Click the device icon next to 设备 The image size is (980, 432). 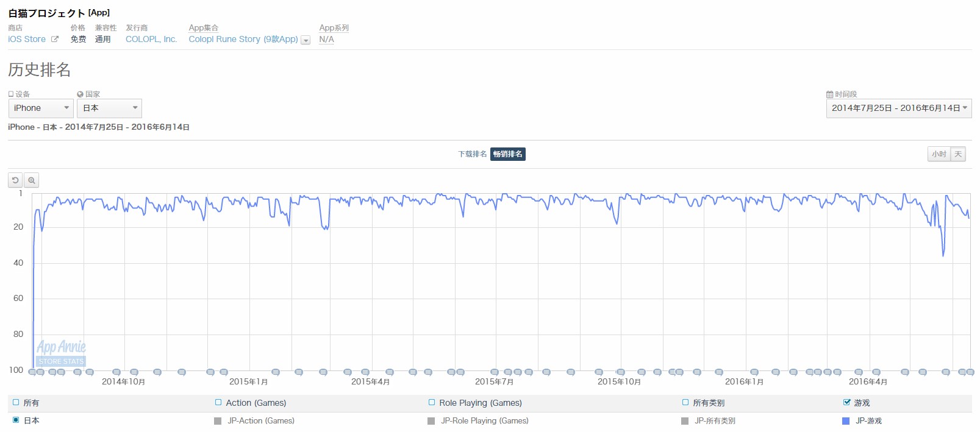[x=11, y=94]
